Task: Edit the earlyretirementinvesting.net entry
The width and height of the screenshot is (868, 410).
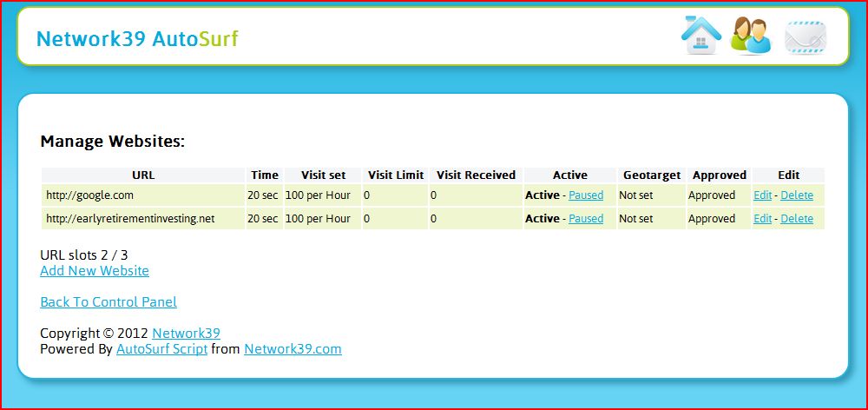Action: pyautogui.click(x=762, y=218)
